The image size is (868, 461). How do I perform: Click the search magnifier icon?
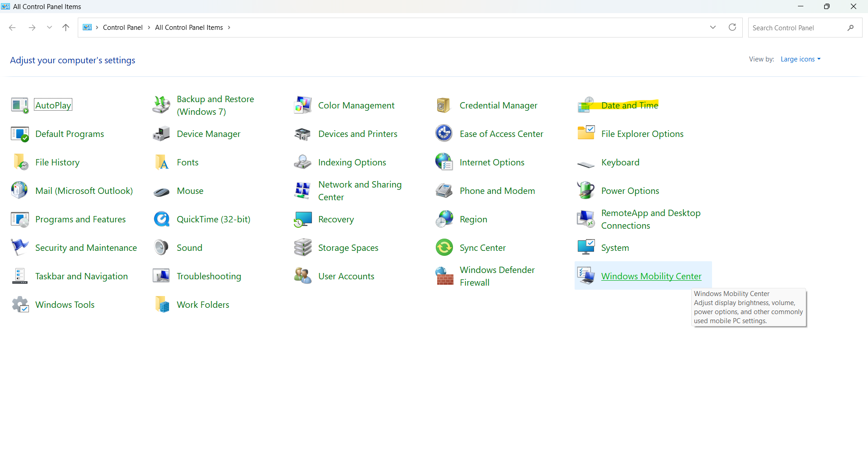850,28
